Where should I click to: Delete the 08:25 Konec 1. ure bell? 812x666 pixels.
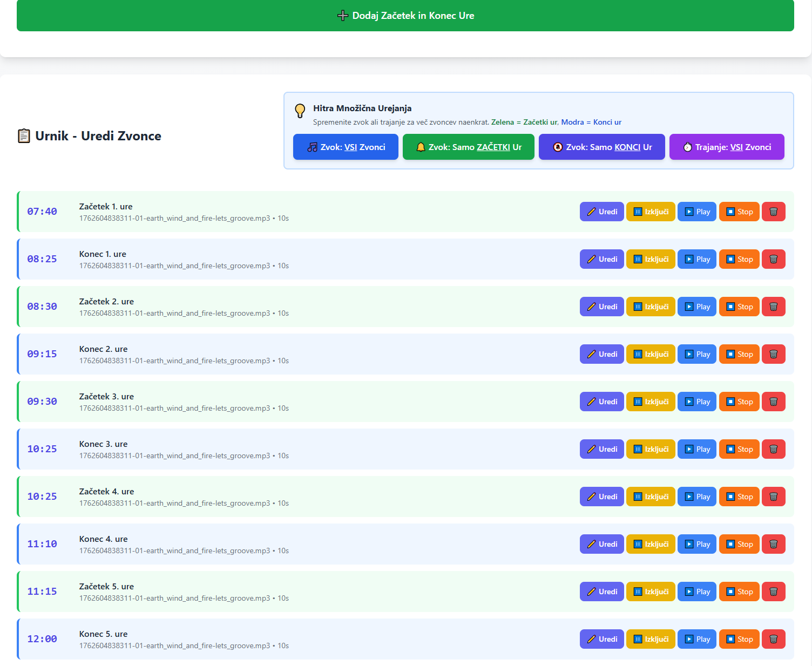(773, 259)
